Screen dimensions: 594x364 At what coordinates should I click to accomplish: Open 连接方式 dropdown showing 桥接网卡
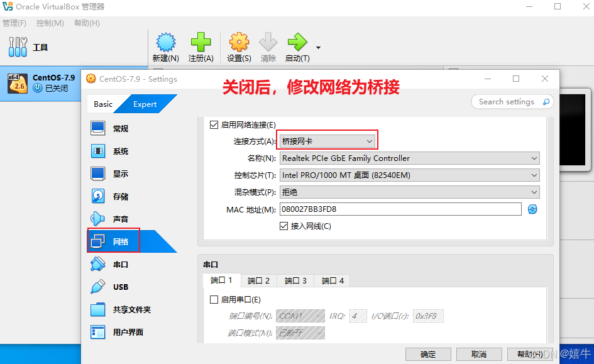point(327,141)
